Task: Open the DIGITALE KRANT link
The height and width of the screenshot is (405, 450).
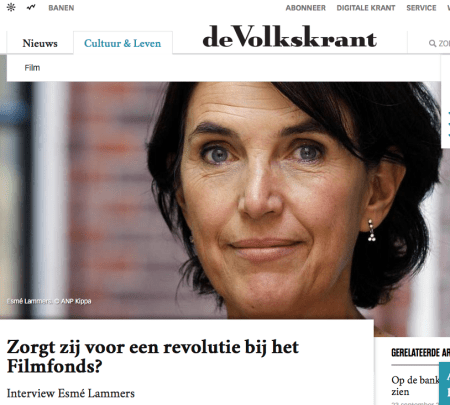Action: point(366,8)
